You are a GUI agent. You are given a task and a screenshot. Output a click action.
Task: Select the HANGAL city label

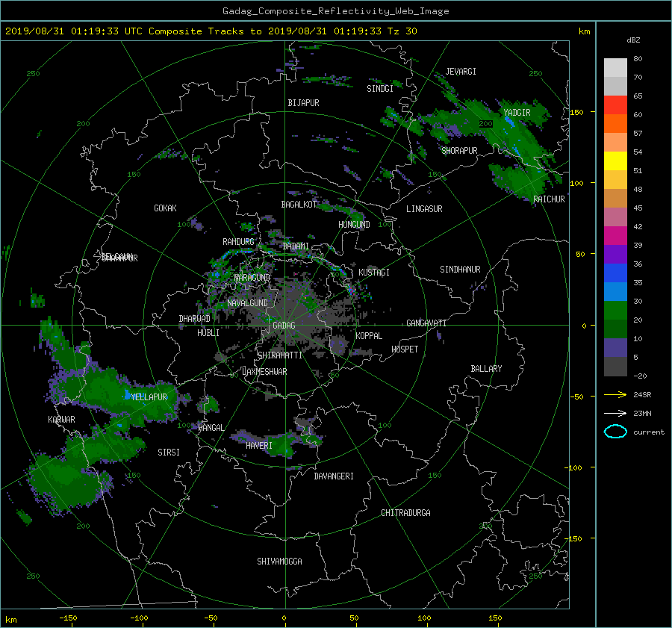pyautogui.click(x=211, y=427)
